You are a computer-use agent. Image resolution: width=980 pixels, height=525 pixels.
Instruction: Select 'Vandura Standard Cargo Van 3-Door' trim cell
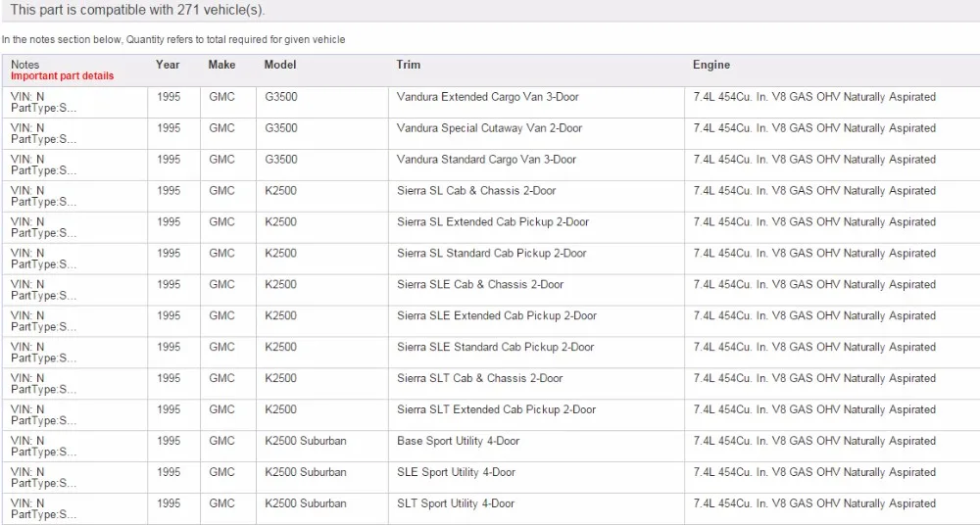[486, 160]
